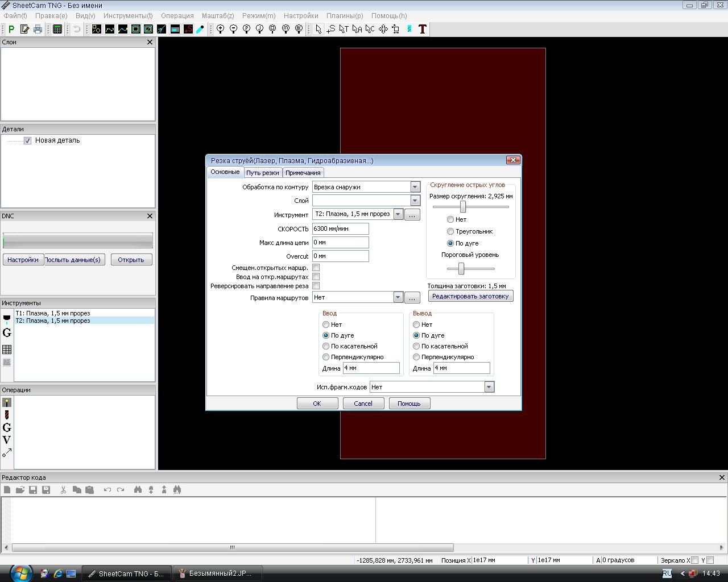Click the printer icon in the main toolbar
The height and width of the screenshot is (582, 728).
point(38,29)
